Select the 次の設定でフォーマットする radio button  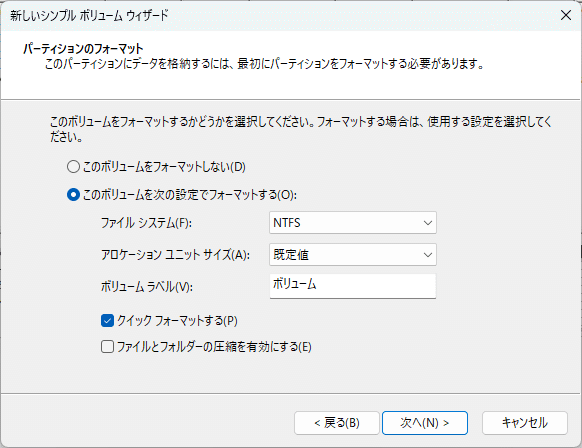tap(73, 194)
